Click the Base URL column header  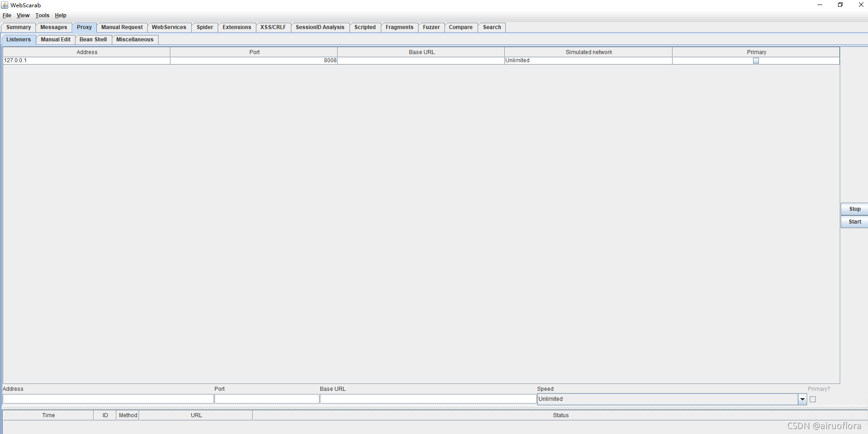pyautogui.click(x=421, y=52)
